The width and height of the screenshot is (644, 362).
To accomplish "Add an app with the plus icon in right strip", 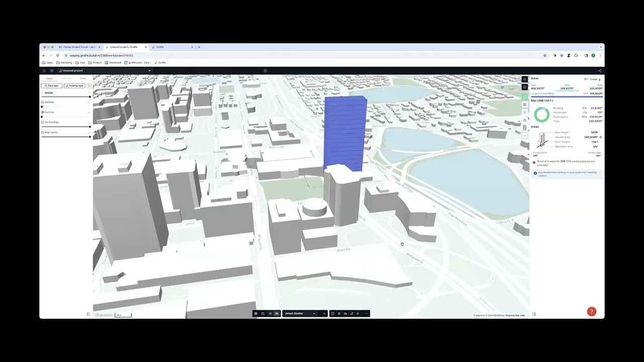I will (525, 136).
